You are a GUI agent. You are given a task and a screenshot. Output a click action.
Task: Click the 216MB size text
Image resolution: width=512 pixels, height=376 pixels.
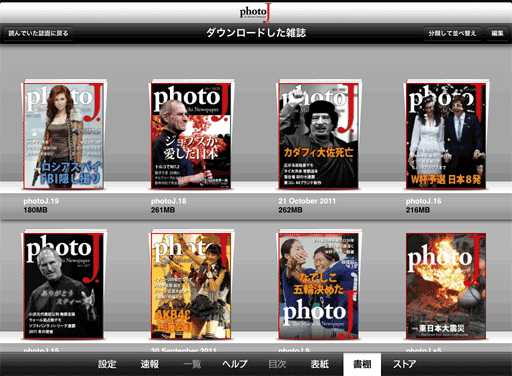(418, 210)
